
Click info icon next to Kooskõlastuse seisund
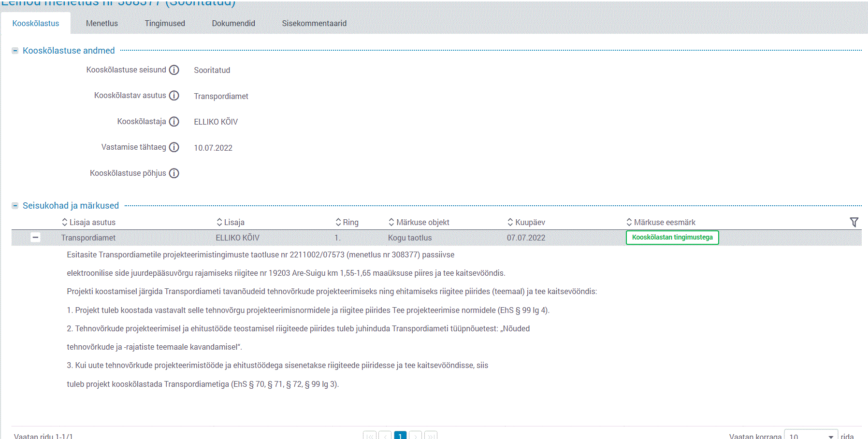click(x=174, y=70)
